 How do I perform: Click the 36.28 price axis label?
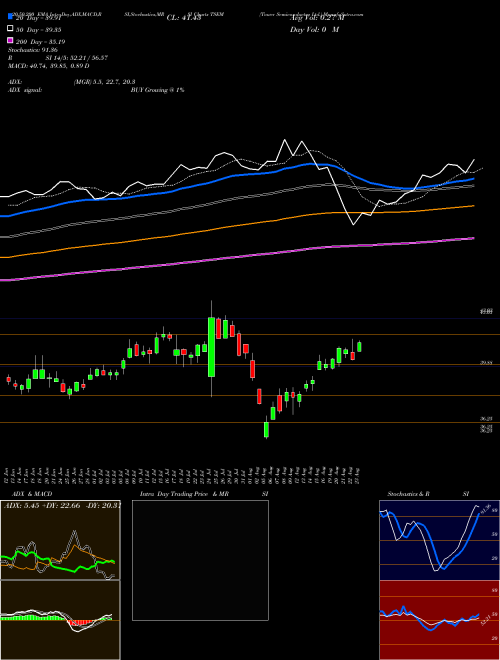486,419
